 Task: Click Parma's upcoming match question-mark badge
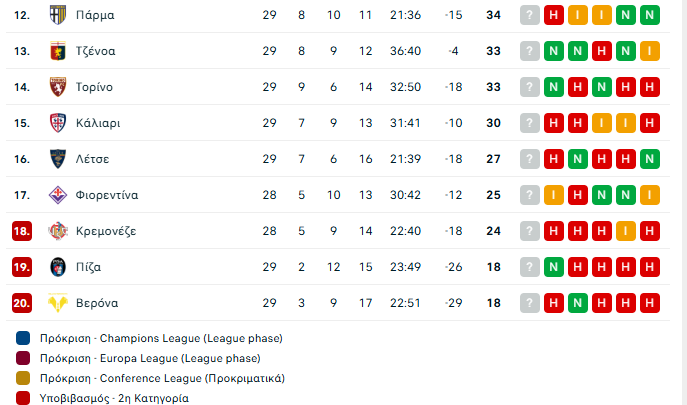(x=530, y=15)
